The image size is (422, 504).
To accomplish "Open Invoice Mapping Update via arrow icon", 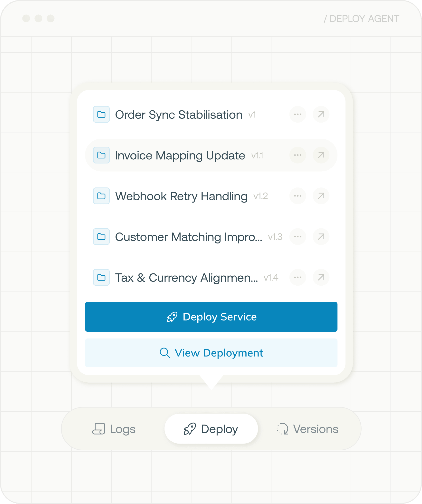I will pyautogui.click(x=321, y=155).
